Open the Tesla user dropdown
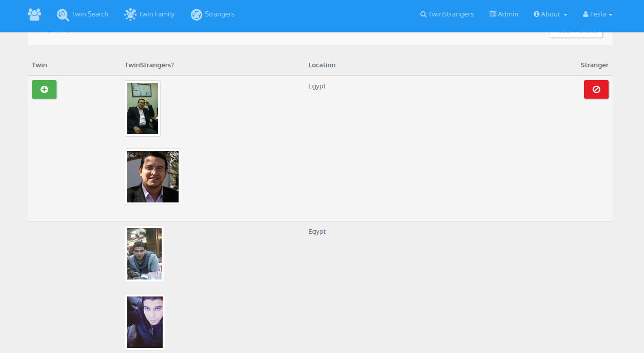Screen dimensions: 644x353 (x=598, y=14)
